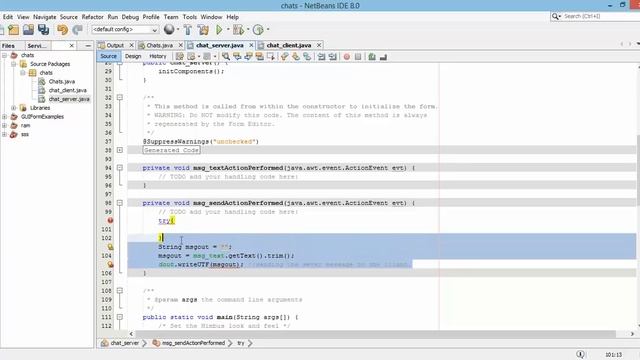
Task: Open Run Project dropdown arrow
Action: tap(228, 29)
